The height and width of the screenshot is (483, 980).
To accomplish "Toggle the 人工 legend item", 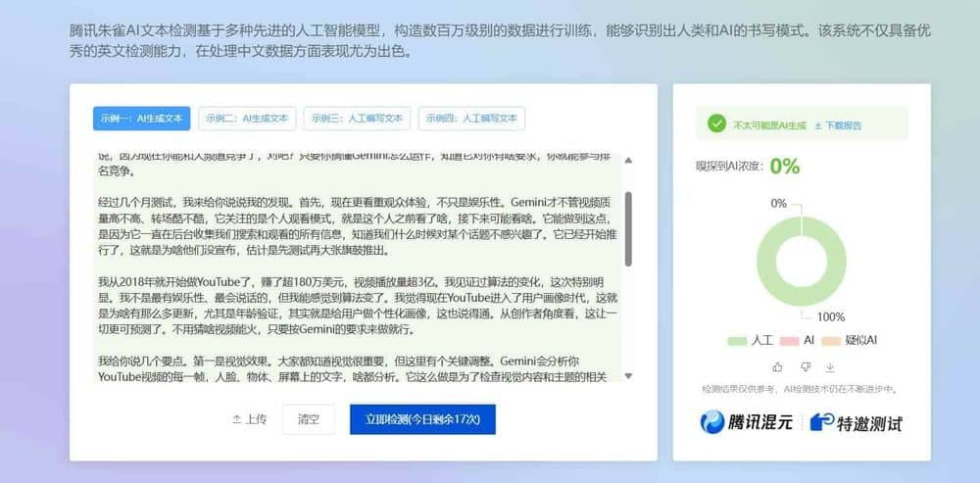I will (x=752, y=341).
